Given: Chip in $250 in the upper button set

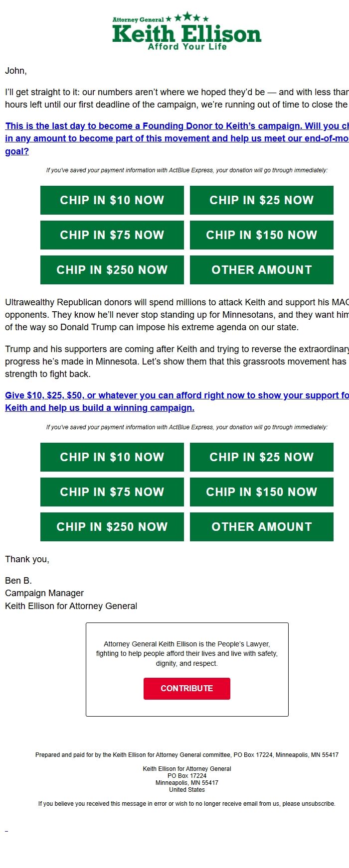Looking at the screenshot, I should coord(111,269).
